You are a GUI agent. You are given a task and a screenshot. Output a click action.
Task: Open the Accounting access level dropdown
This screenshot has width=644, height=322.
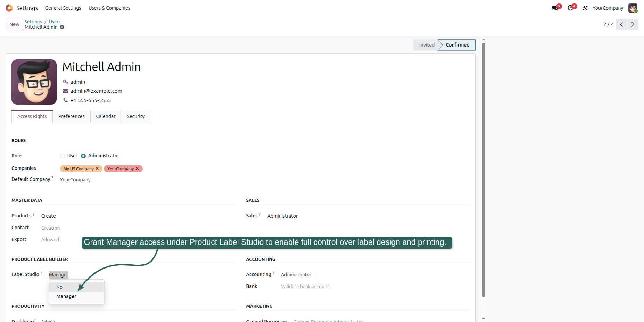pos(296,275)
